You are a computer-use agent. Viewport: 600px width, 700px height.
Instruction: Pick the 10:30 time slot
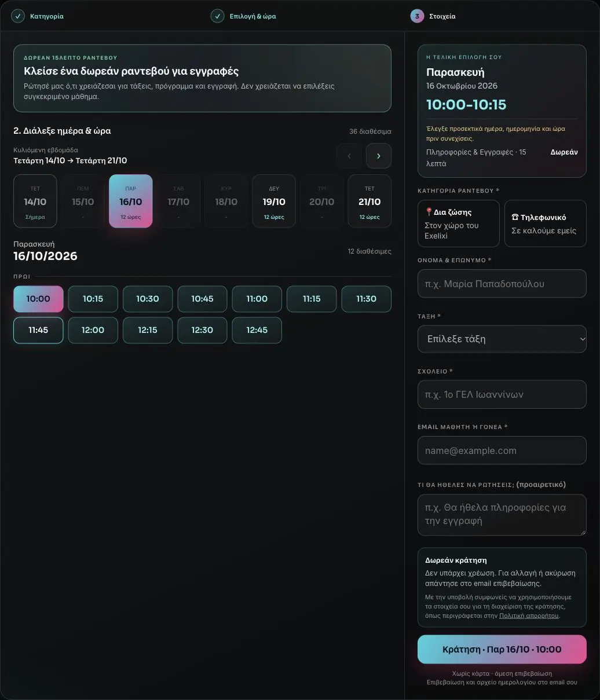point(148,299)
